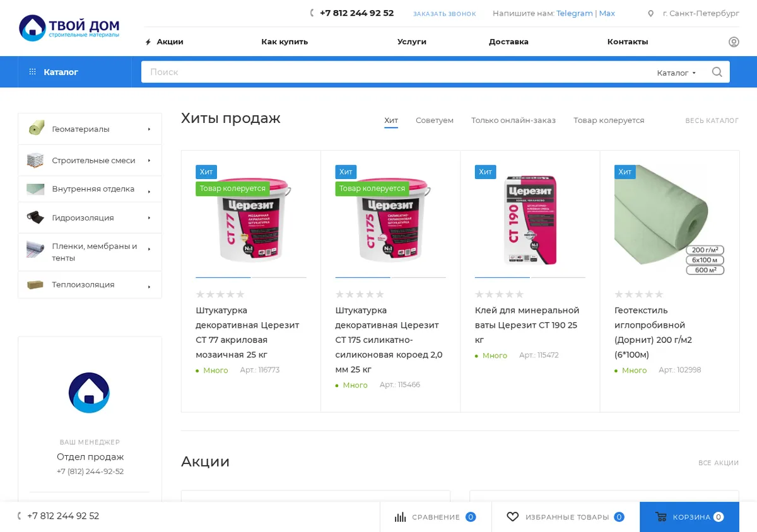
Task: Click the search magnifier icon
Action: (717, 72)
